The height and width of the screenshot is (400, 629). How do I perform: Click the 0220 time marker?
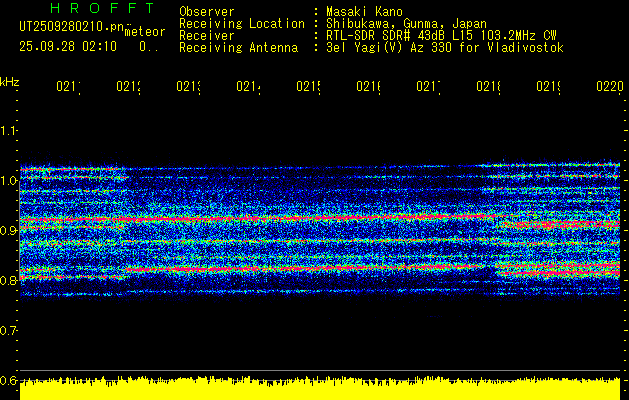(x=610, y=86)
